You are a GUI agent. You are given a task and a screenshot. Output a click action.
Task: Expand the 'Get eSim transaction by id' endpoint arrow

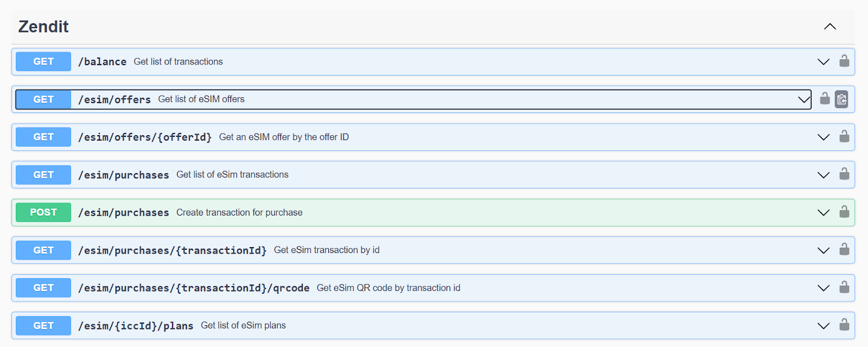(824, 250)
